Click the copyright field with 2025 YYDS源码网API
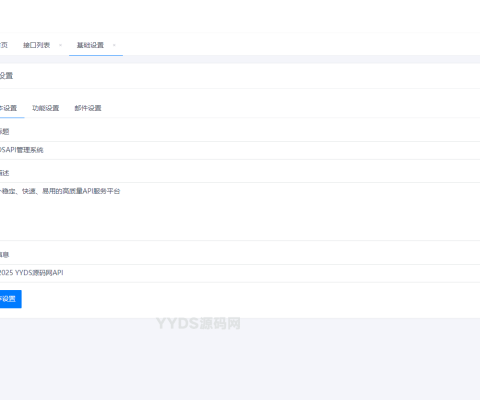Viewport: 480px width, 400px height. point(240,273)
